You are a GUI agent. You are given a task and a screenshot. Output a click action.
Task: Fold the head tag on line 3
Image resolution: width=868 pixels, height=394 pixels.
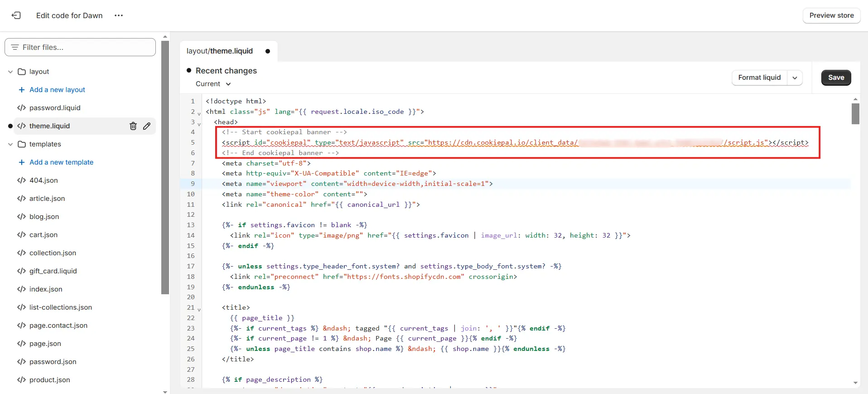coord(199,124)
